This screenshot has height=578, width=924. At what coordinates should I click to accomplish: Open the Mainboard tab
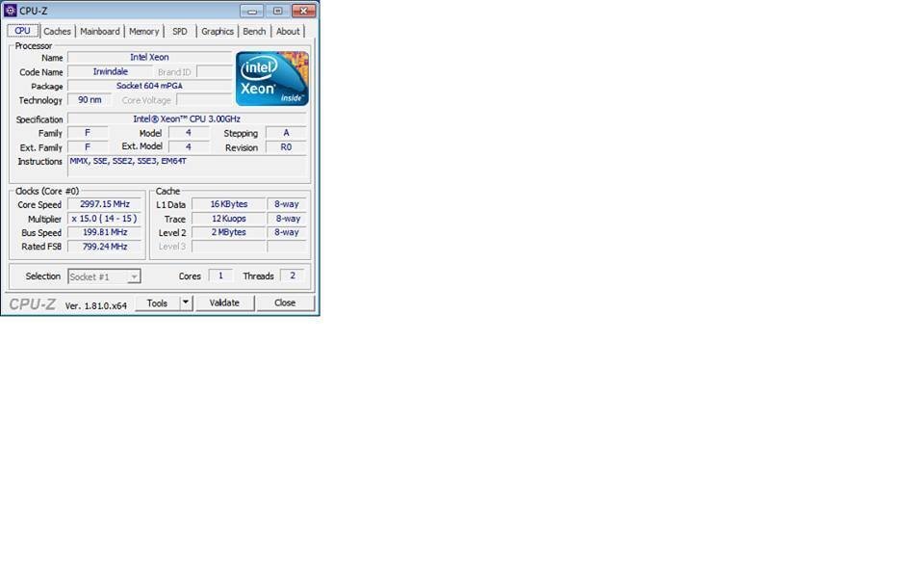click(99, 31)
